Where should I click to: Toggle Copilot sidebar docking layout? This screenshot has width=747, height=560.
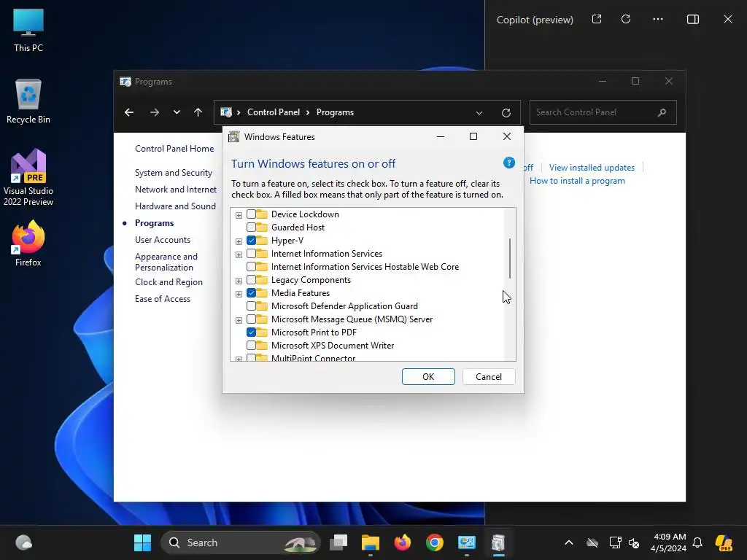tap(693, 19)
